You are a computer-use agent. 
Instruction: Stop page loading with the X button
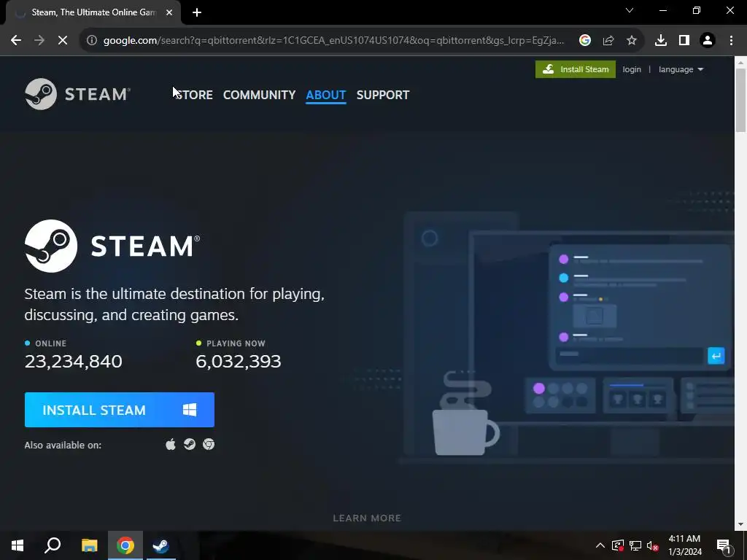[x=63, y=41]
